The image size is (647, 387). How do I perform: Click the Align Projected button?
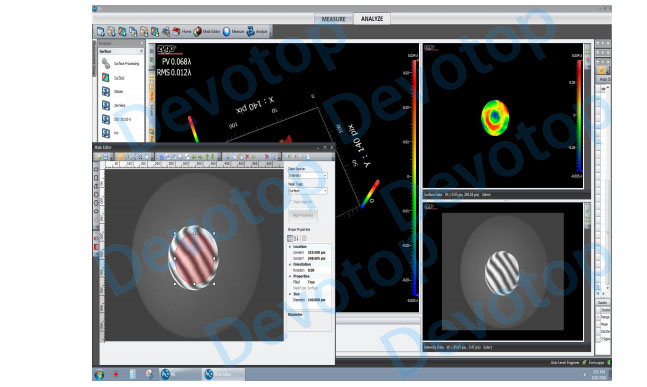[303, 215]
